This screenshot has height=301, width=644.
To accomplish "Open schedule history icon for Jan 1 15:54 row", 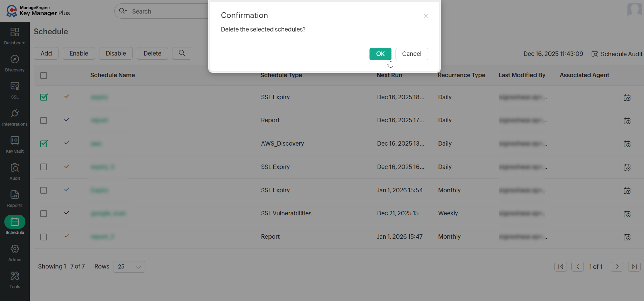I will tap(627, 191).
